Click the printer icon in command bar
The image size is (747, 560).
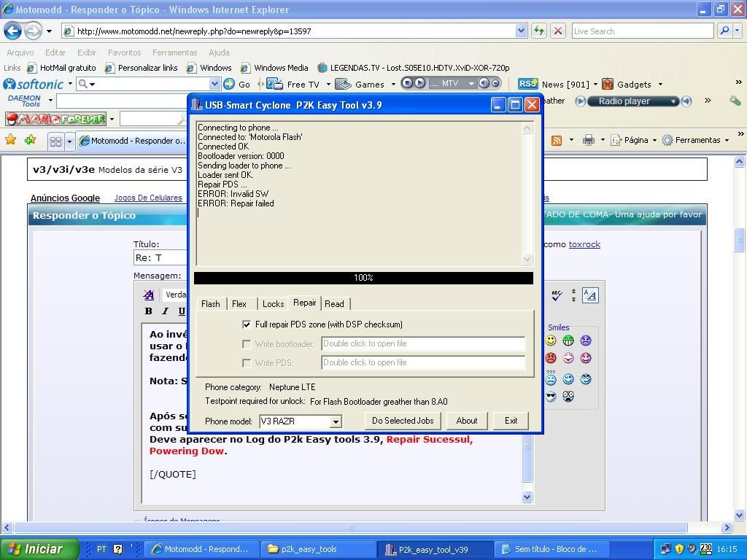(589, 140)
